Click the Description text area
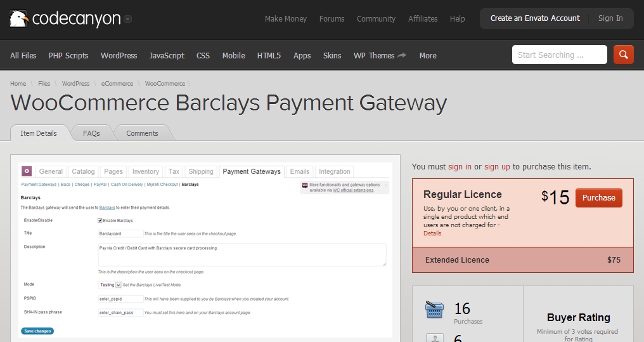644x342 pixels. pos(242,254)
